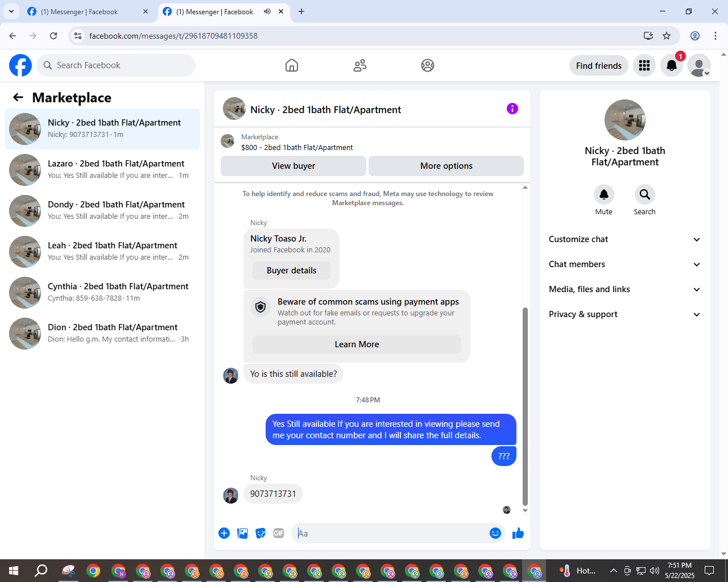The image size is (728, 582).
Task: Click More options button
Action: pyautogui.click(x=446, y=166)
